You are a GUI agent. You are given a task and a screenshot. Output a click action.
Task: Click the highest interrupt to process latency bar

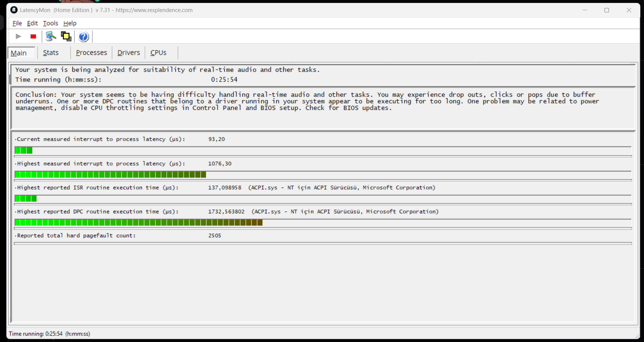coord(323,175)
